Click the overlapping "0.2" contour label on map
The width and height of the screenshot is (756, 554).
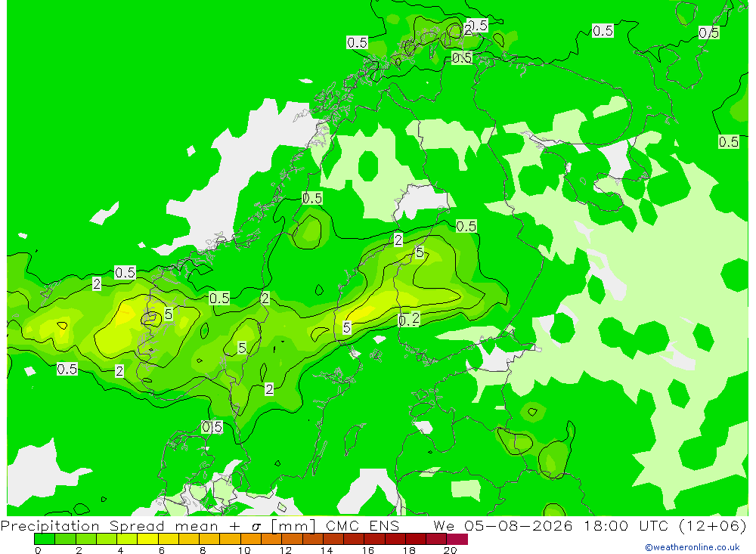pos(409,319)
